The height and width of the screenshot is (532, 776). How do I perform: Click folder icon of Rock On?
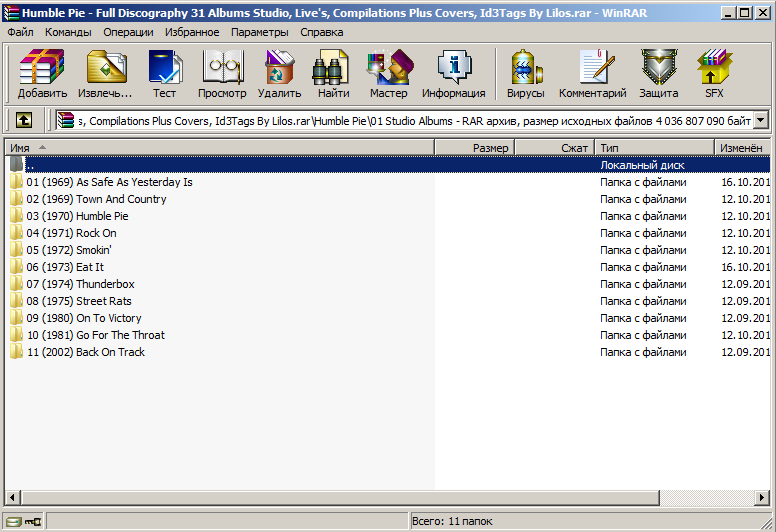(16, 233)
